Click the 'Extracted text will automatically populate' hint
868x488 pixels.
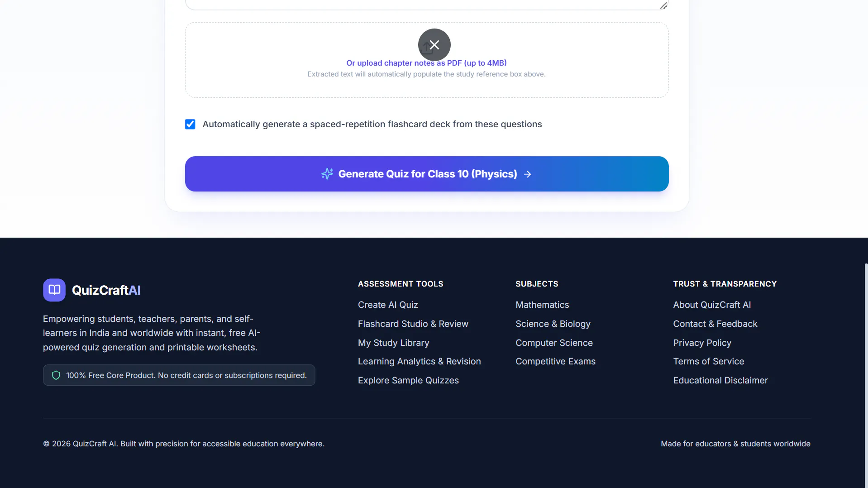(x=426, y=74)
